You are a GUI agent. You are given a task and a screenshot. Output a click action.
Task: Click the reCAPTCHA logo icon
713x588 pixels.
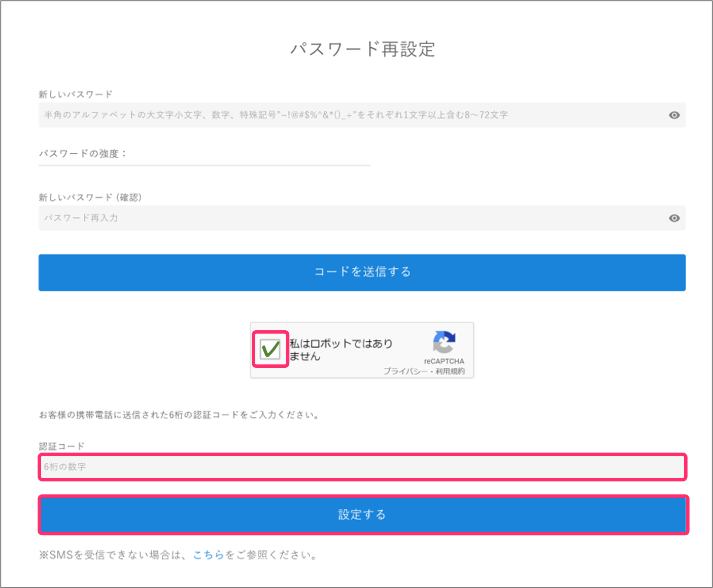pyautogui.click(x=444, y=342)
